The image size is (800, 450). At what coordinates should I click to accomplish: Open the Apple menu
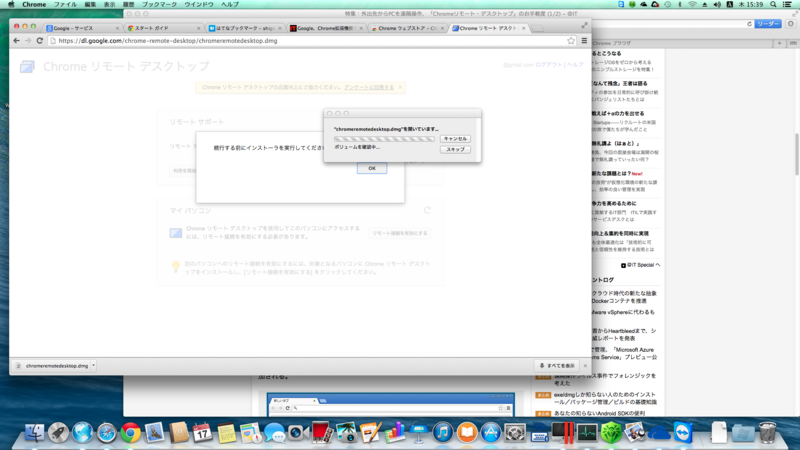[11, 4]
